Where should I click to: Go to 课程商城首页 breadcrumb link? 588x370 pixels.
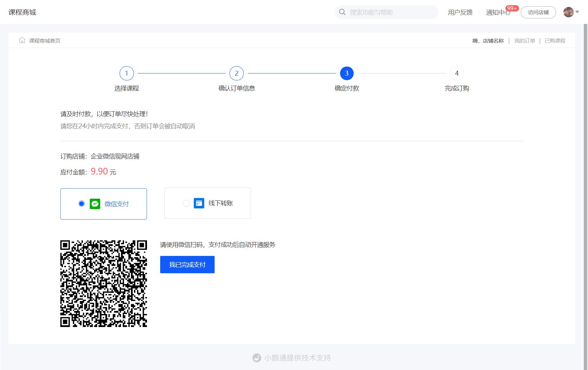pos(45,41)
